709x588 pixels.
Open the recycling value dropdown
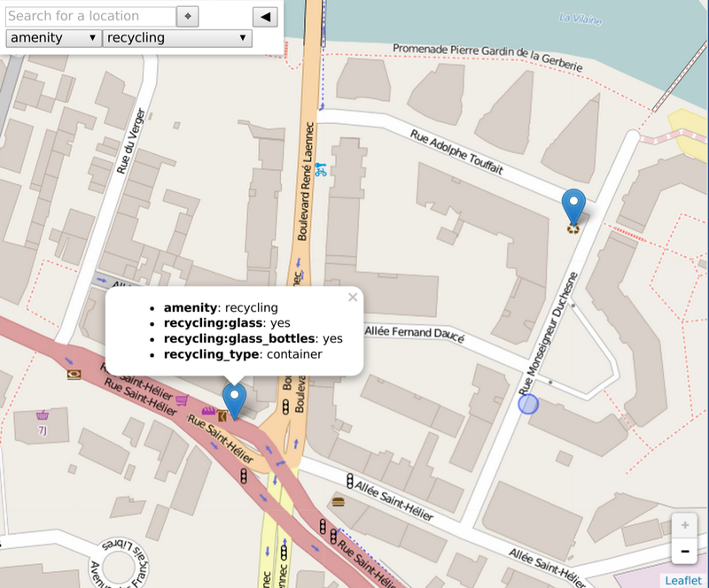pyautogui.click(x=177, y=38)
